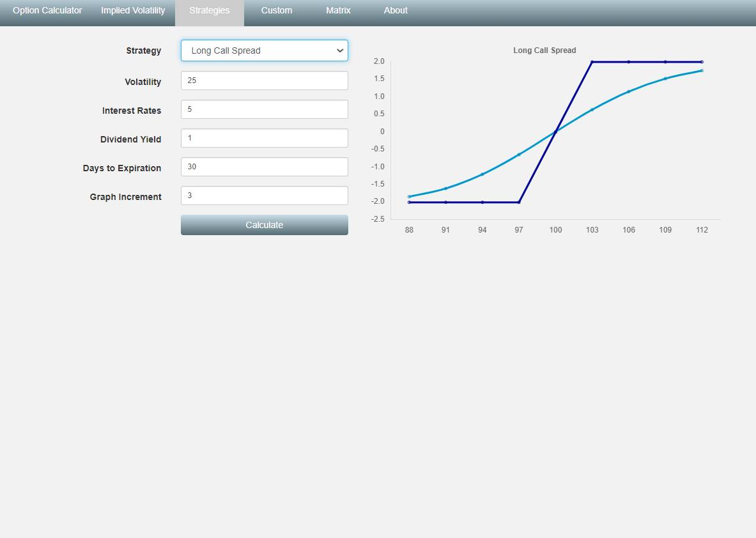Open the Option Calculator tab

click(x=47, y=10)
